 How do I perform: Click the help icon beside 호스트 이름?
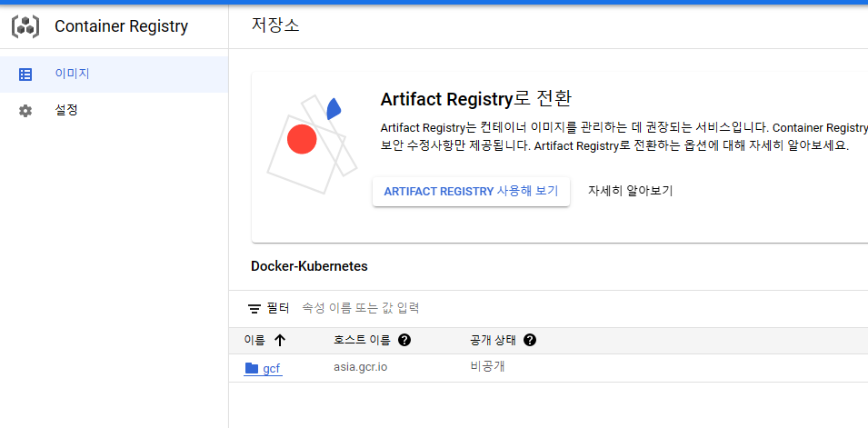[x=404, y=341]
